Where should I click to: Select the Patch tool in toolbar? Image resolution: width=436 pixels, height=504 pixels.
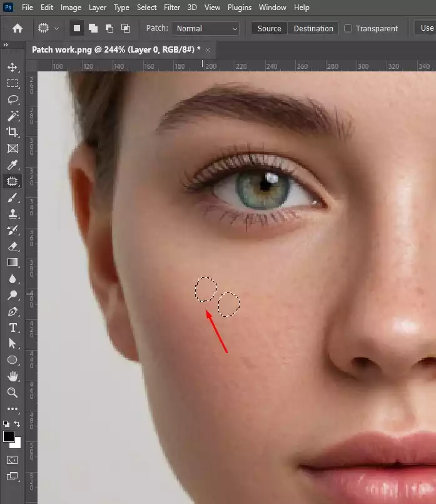pyautogui.click(x=13, y=182)
